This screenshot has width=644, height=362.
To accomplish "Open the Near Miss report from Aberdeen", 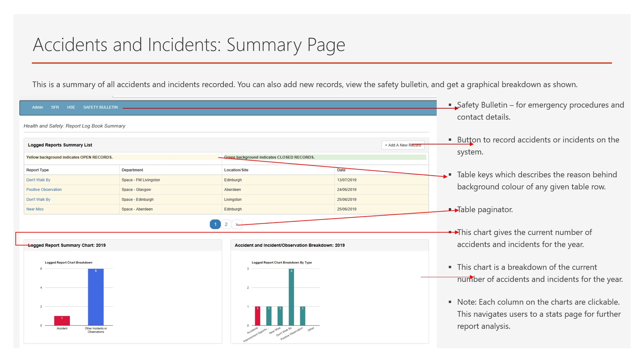I will tap(35, 209).
